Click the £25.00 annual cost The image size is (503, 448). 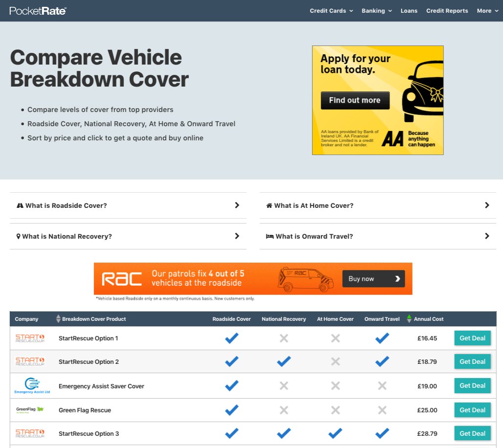[x=427, y=410]
